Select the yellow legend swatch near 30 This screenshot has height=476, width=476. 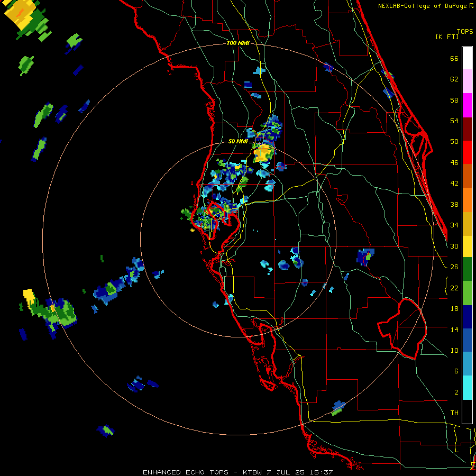[467, 246]
